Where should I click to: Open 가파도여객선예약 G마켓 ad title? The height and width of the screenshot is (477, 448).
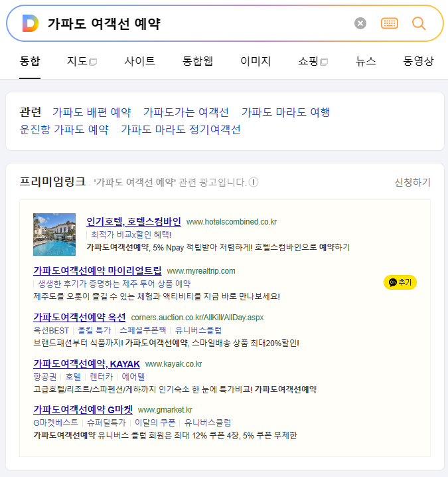click(83, 410)
